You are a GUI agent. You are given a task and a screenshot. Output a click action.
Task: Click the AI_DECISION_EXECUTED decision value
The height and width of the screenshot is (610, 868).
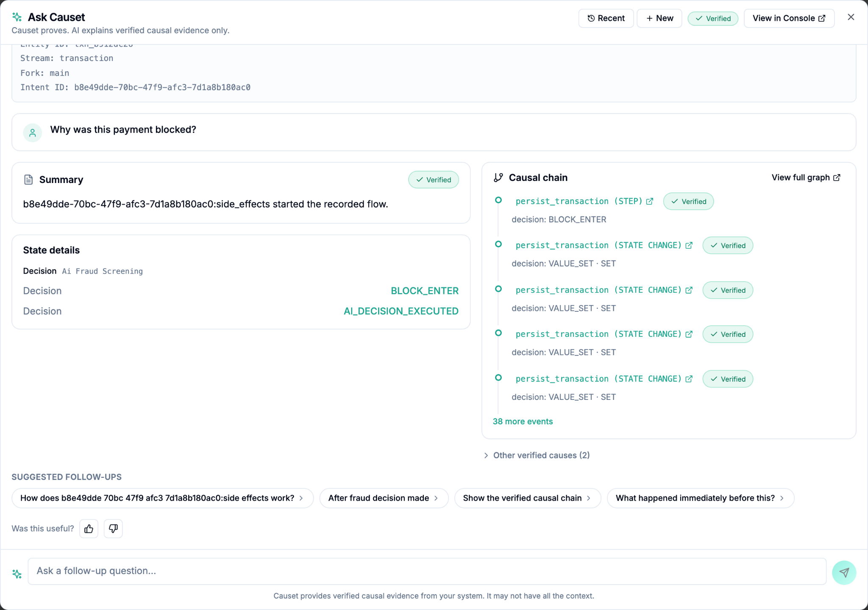point(401,311)
